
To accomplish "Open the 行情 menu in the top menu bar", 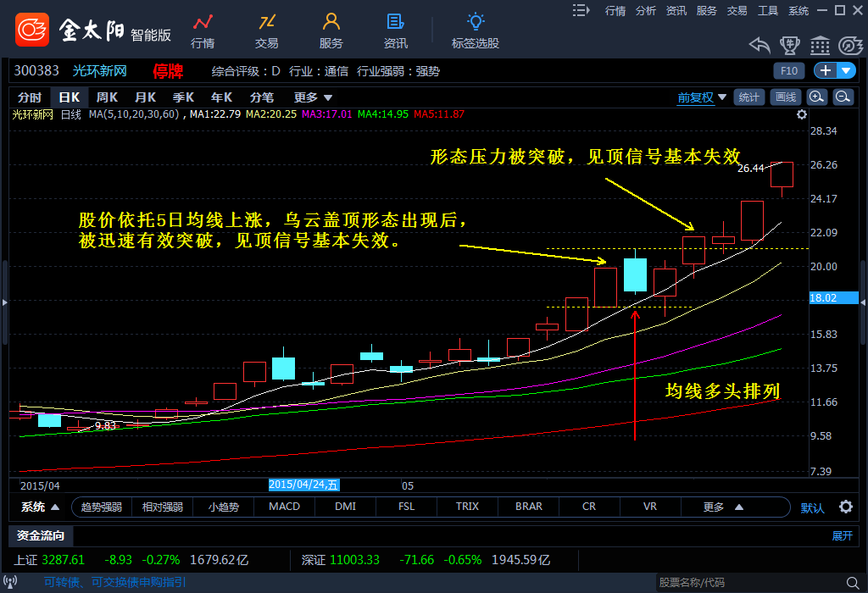I will (615, 10).
